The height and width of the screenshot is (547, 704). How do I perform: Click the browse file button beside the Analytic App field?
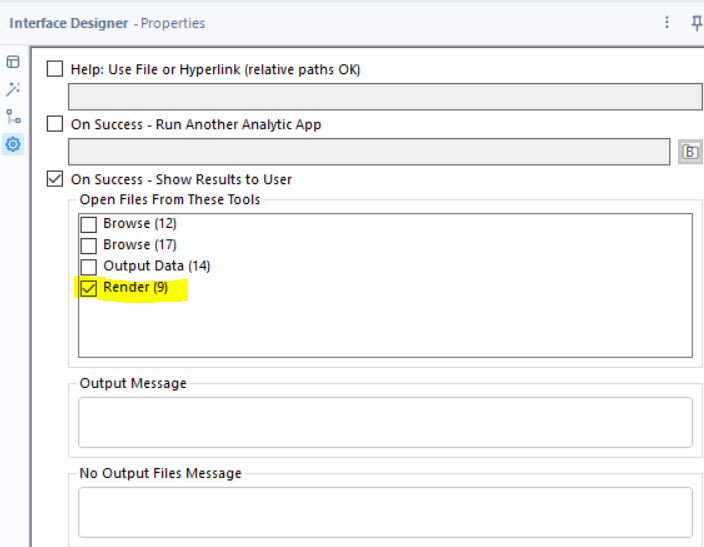[690, 152]
